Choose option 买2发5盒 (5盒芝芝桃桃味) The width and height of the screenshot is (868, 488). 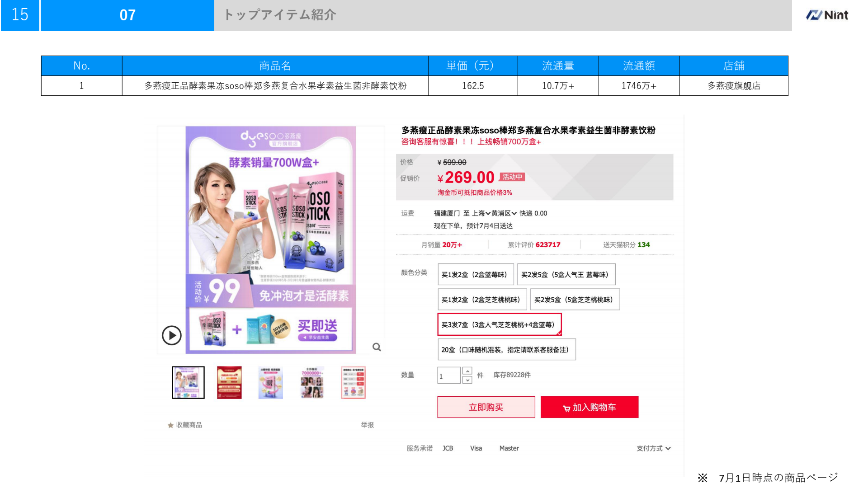click(x=574, y=300)
